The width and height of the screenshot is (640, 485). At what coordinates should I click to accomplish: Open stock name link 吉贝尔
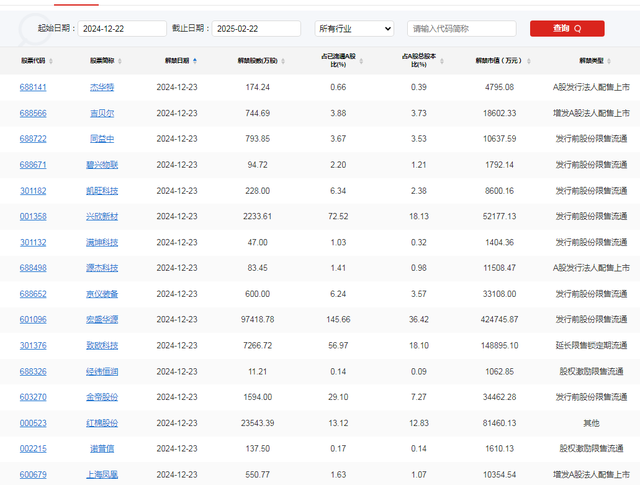click(x=102, y=113)
